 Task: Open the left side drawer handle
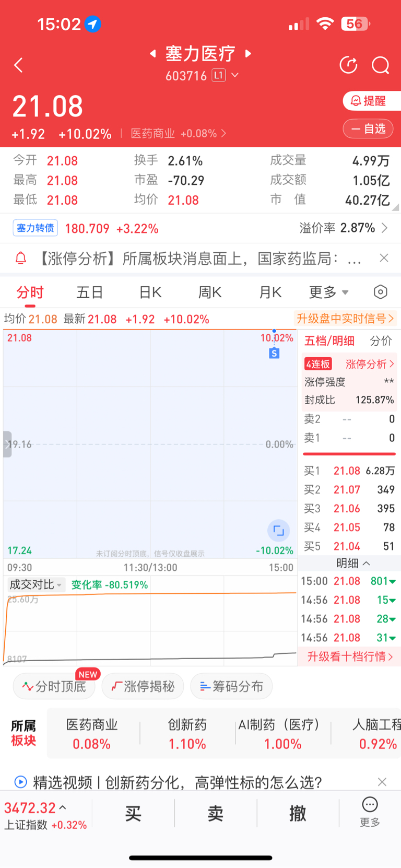coord(7,444)
